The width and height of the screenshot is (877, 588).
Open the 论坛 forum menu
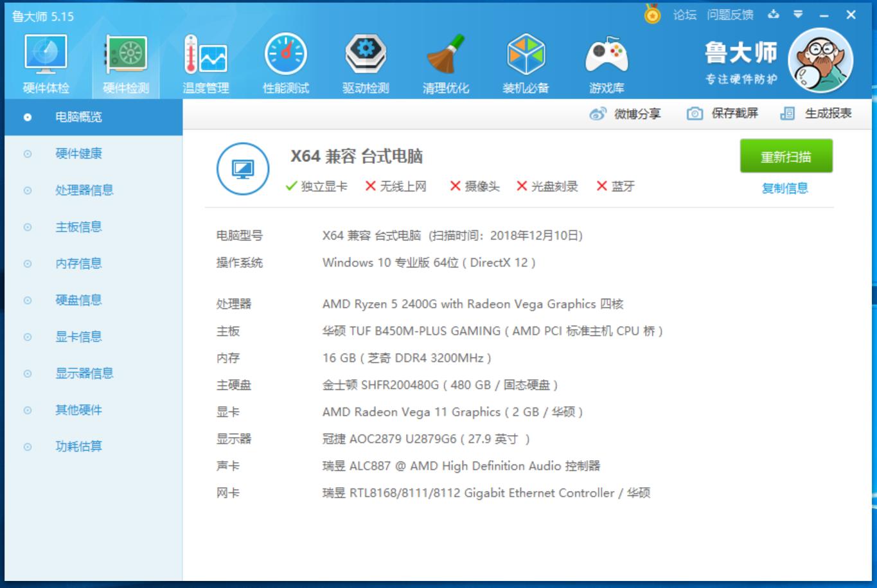coord(686,12)
